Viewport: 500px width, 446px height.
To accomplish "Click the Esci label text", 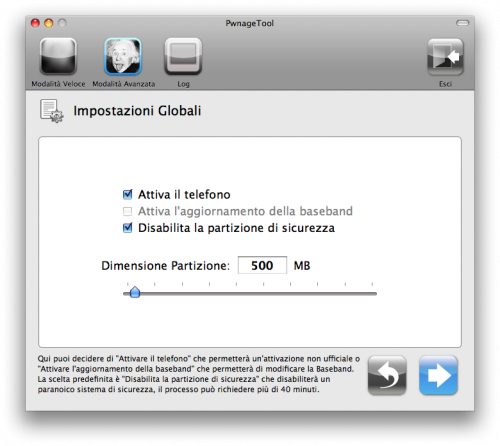I will (445, 84).
